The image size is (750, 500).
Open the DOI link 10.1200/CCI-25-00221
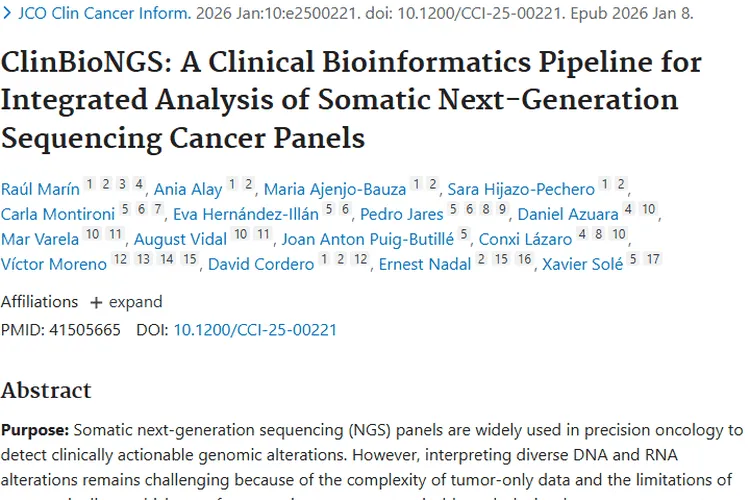click(x=255, y=329)
